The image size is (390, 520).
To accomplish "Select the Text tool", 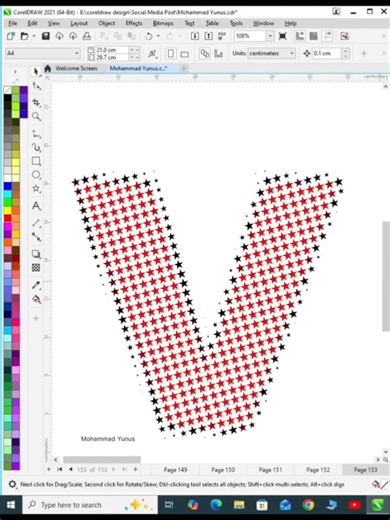I will [36, 206].
